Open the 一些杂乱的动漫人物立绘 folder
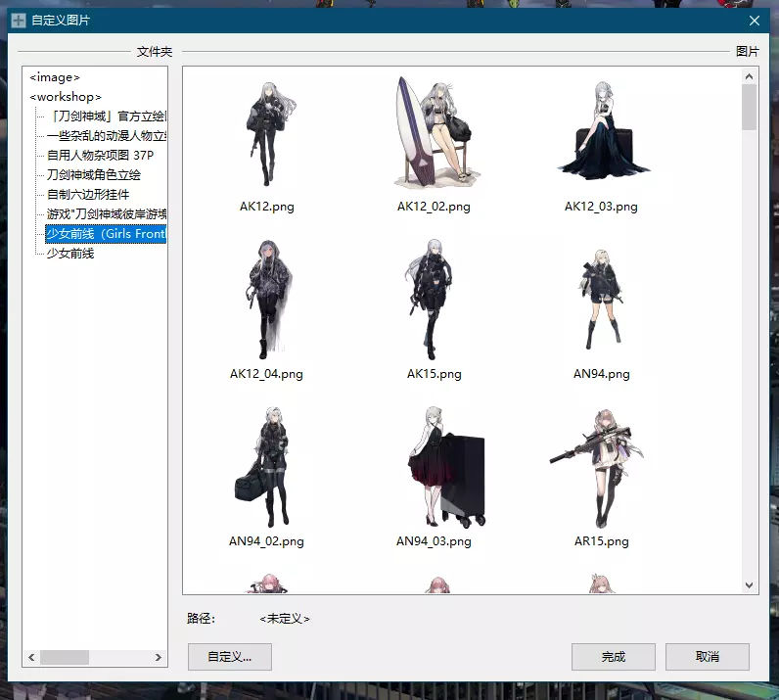 107,136
